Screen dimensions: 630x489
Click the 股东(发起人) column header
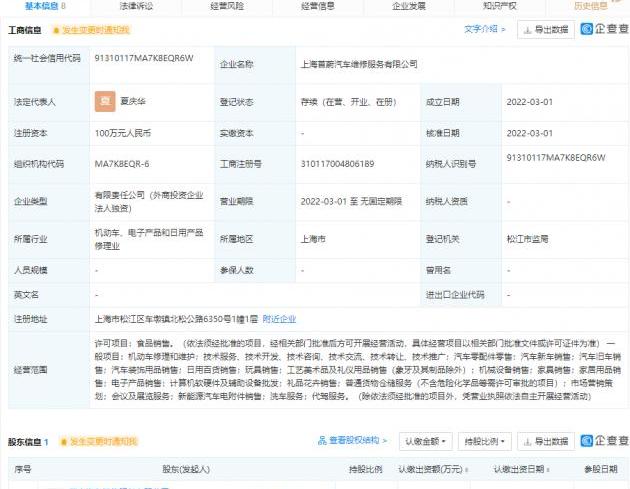[186, 469]
